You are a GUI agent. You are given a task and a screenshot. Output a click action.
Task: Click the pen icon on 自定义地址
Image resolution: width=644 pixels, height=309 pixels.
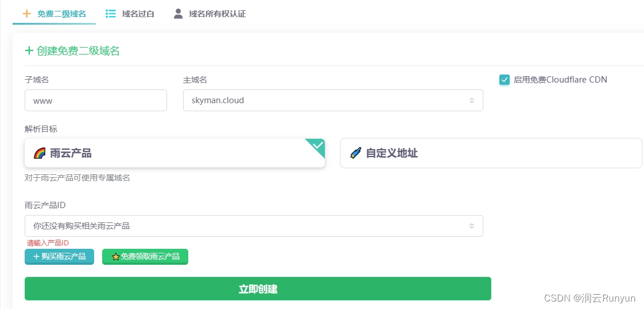pyautogui.click(x=356, y=153)
